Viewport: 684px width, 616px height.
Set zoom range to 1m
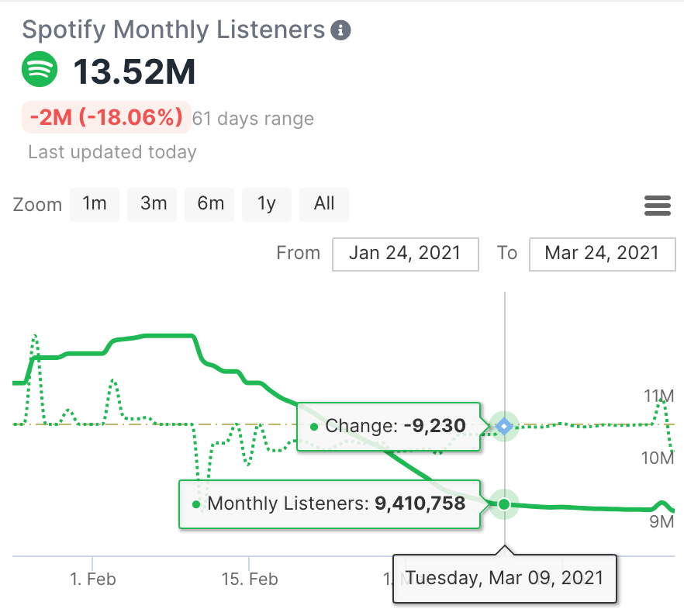click(95, 204)
